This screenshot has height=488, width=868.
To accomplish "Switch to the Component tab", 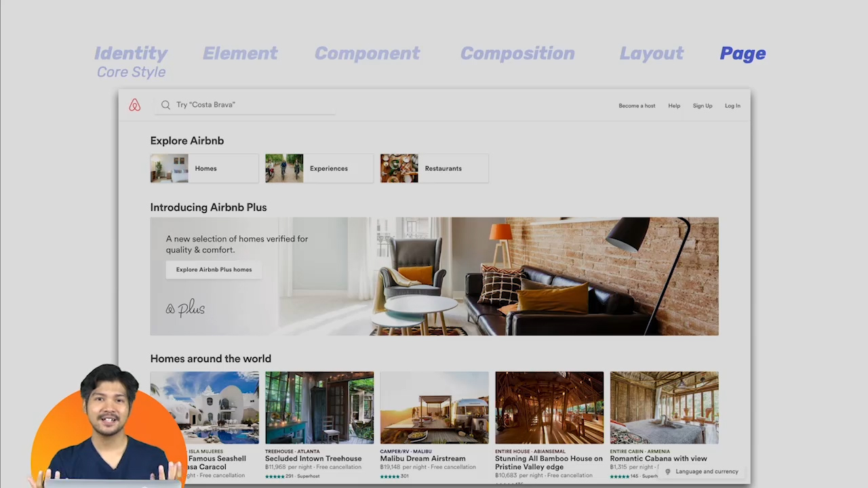I will 367,53.
